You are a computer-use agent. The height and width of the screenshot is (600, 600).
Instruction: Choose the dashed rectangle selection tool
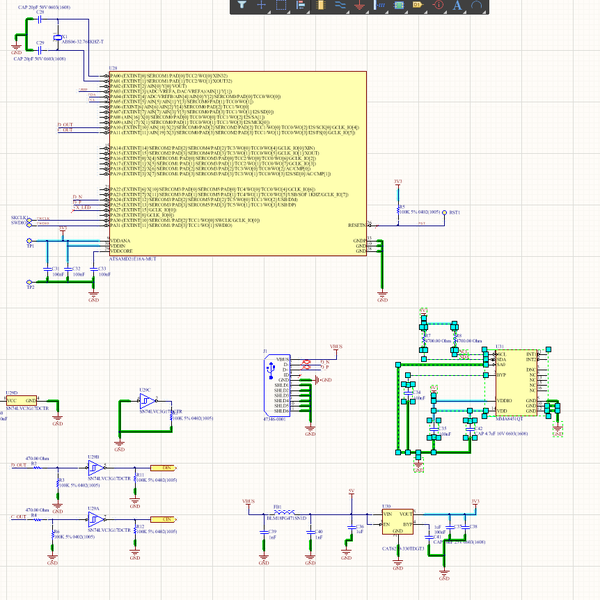pyautogui.click(x=281, y=5)
